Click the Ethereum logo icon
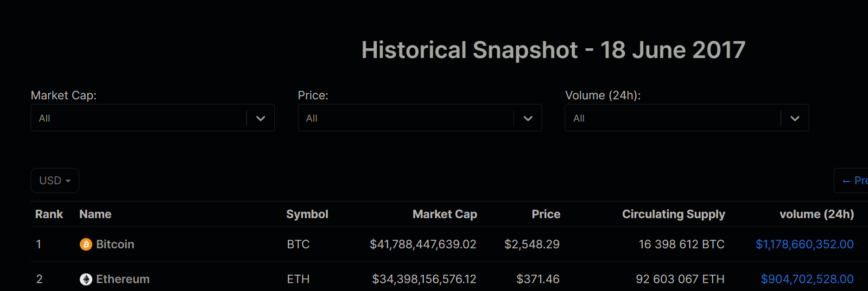The image size is (868, 291). pyautogui.click(x=86, y=279)
